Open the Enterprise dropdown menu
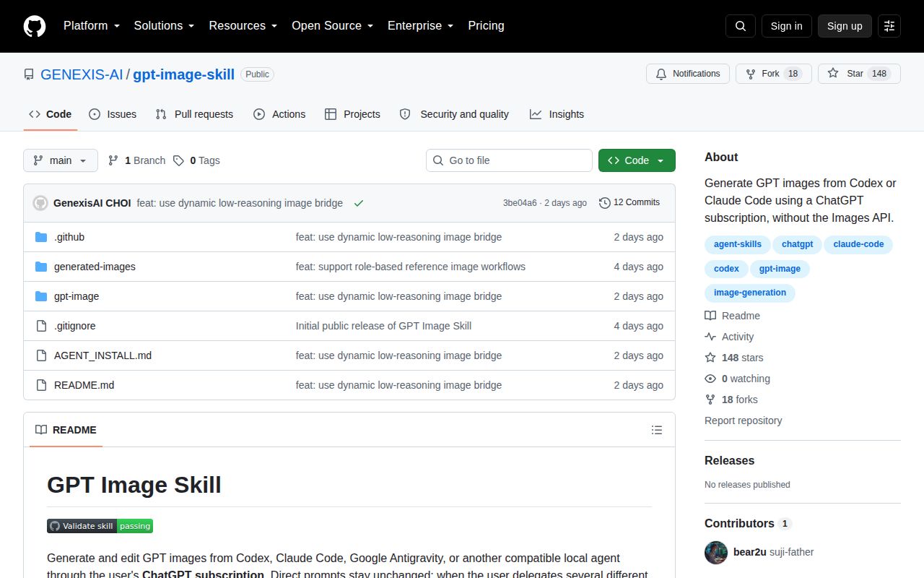924x578 pixels. click(421, 26)
